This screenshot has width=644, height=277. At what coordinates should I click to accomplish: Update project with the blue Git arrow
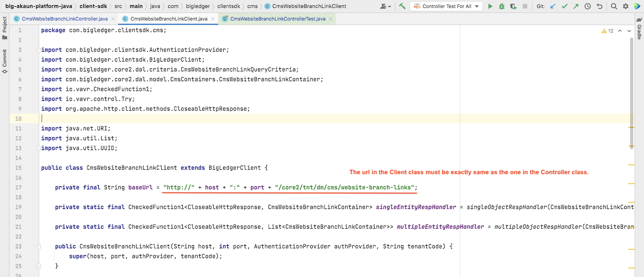553,6
